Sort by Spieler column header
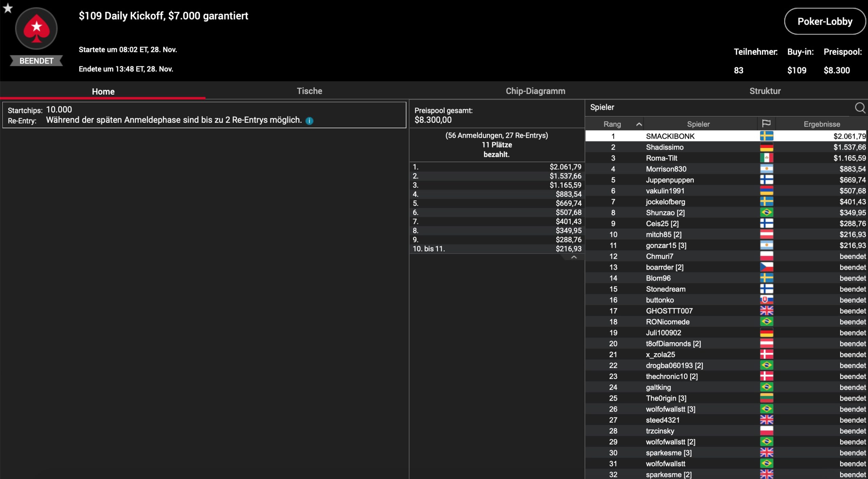The width and height of the screenshot is (868, 479). click(698, 124)
